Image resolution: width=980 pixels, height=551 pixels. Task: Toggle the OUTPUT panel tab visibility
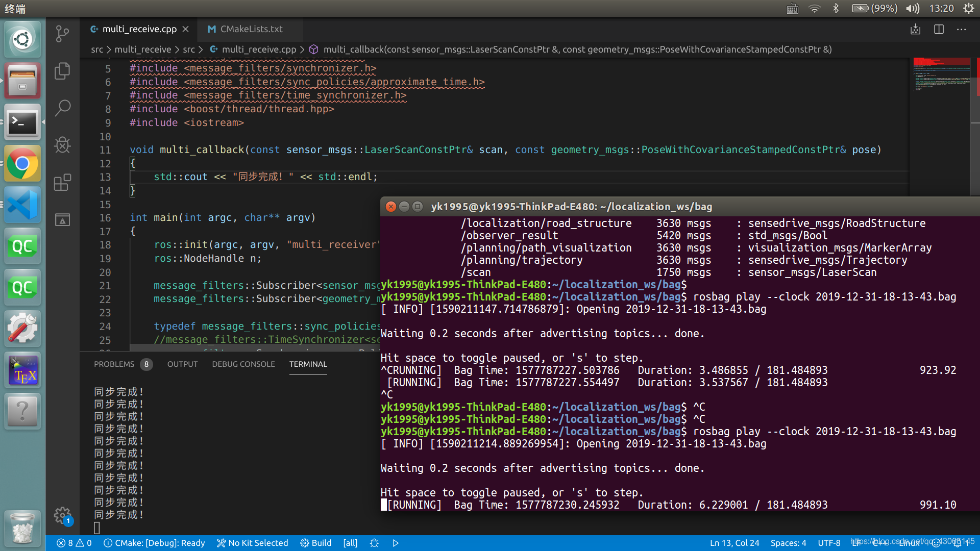coord(182,363)
